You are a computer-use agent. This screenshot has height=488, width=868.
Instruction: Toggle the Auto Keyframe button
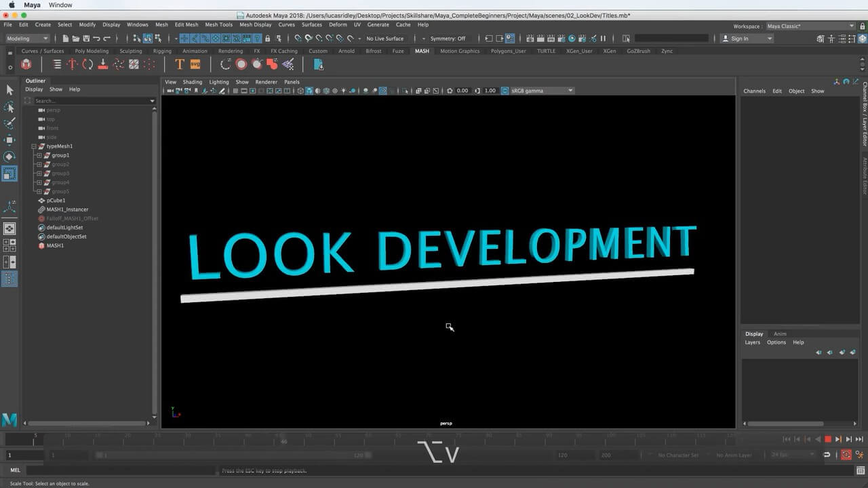[x=846, y=455]
